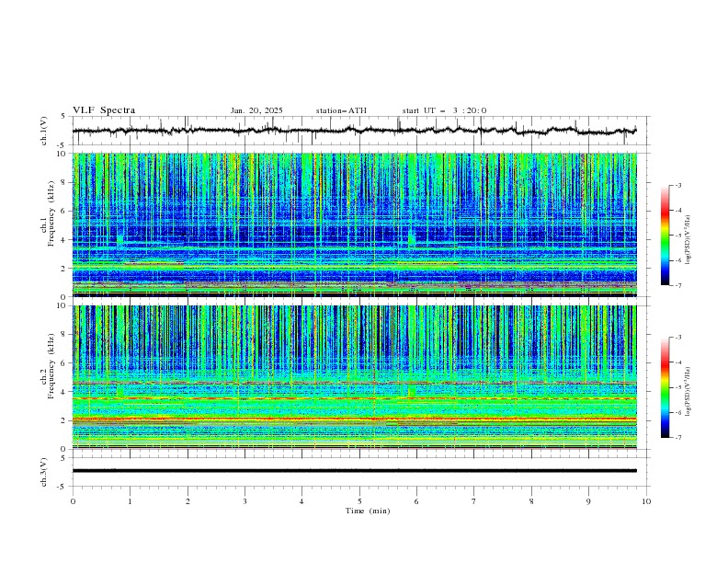Screen dimensions: 728x563
Task: Click the "-7" tick on ch.2 colorbar
Action: click(678, 438)
